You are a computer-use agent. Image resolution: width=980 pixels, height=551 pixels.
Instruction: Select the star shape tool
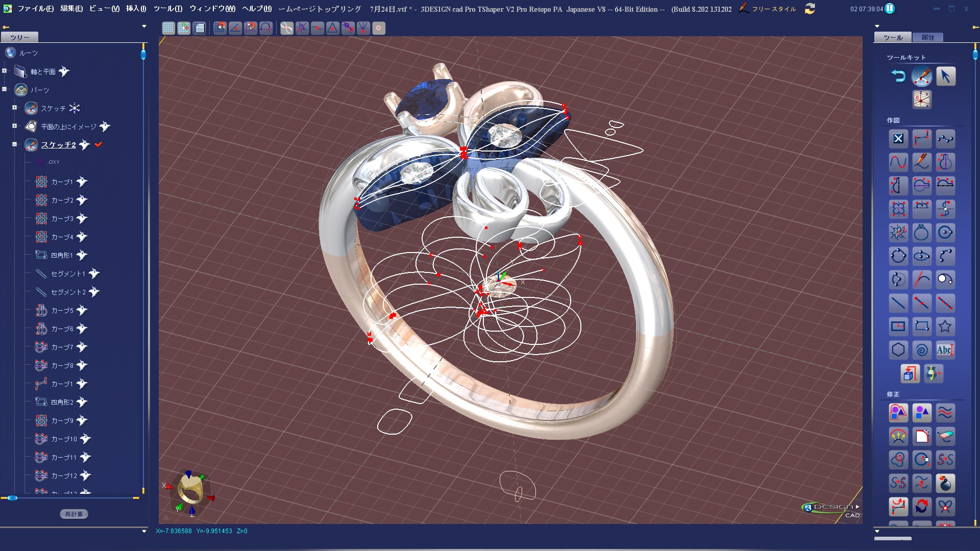[x=945, y=326]
